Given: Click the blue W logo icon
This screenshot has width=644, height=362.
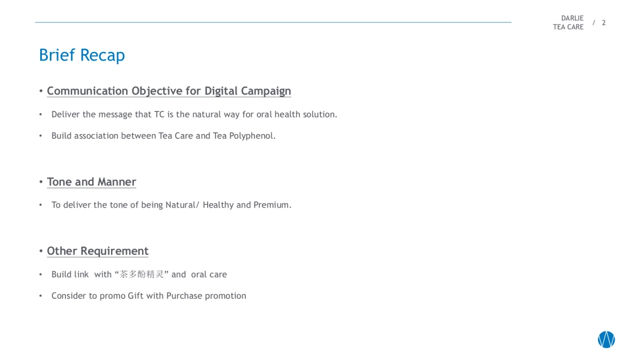Looking at the screenshot, I should pyautogui.click(x=606, y=339).
